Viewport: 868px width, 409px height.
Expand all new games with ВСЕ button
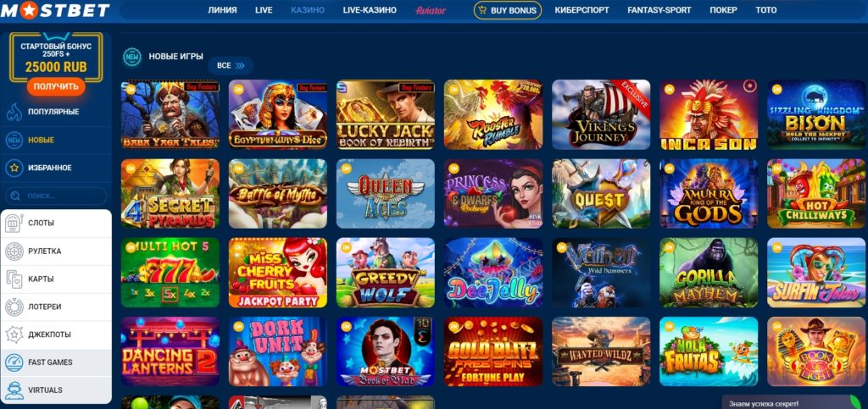pos(231,66)
